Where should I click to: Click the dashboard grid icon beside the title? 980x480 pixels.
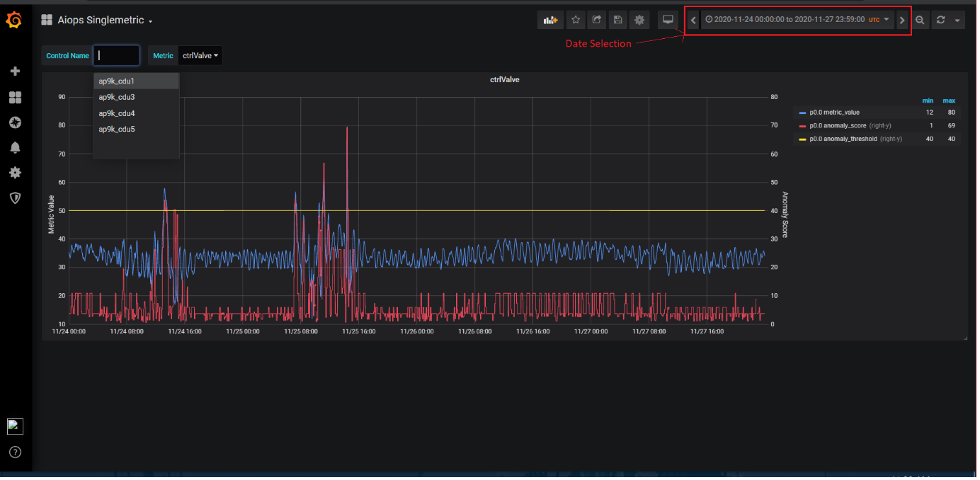click(x=47, y=21)
